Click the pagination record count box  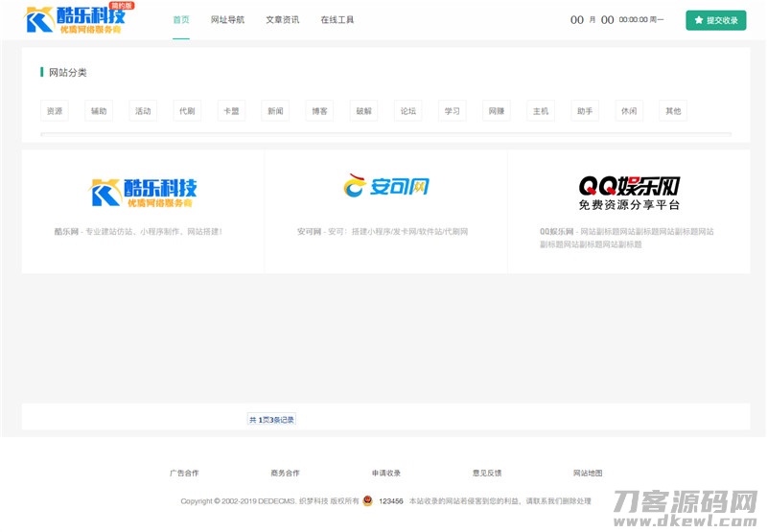pyautogui.click(x=271, y=420)
